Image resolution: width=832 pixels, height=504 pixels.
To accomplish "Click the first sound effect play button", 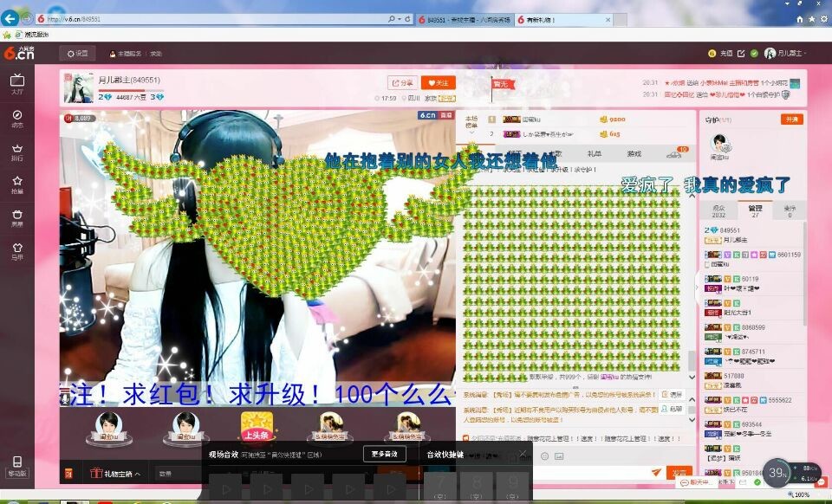I will pos(226,488).
